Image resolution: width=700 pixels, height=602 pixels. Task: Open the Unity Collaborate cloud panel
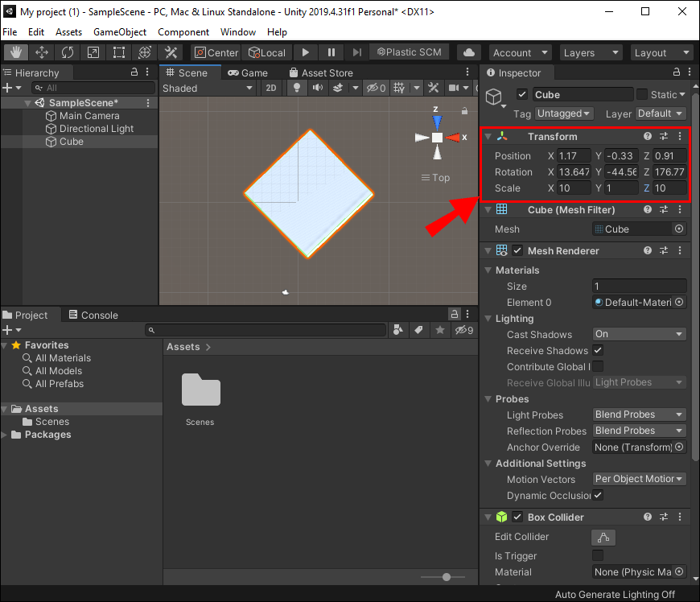(x=469, y=52)
